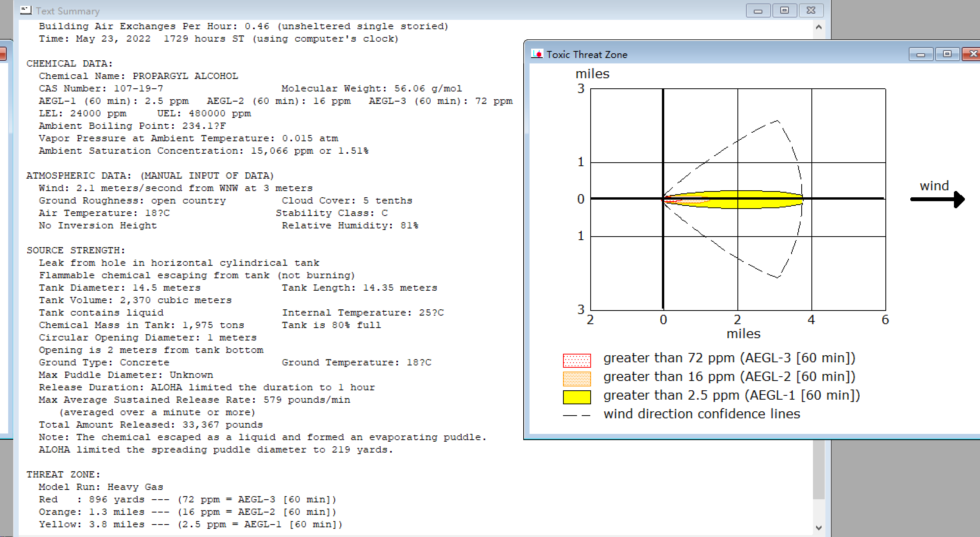980x537 pixels.
Task: Click the Text Summary window icon
Action: (26, 11)
